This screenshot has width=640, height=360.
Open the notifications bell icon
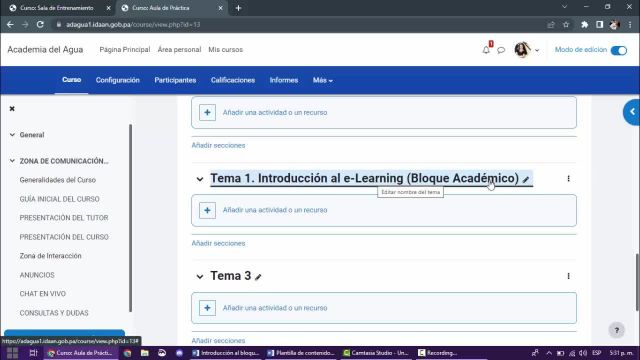(x=486, y=50)
